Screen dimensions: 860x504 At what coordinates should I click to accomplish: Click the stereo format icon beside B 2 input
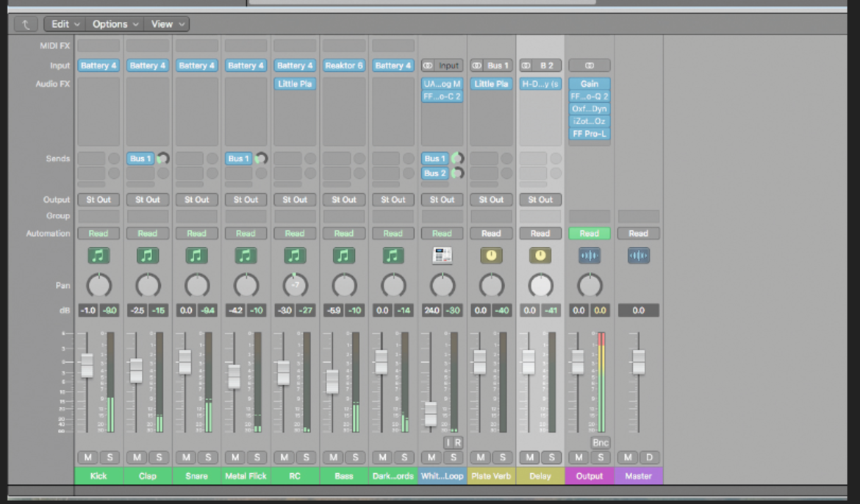[x=526, y=66]
